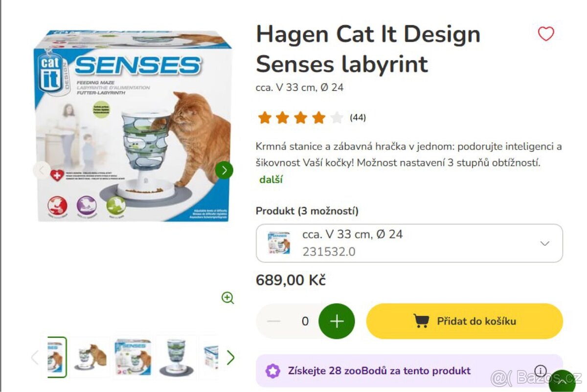Add product to favorites with heart icon
The width and height of the screenshot is (587, 392).
[546, 34]
